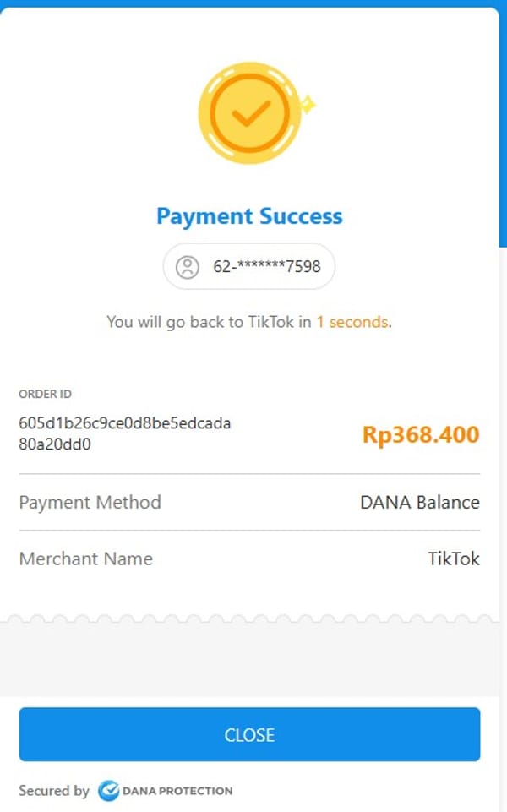Viewport: 507px width, 812px height.
Task: Click the scalloped gray receipt footer area
Action: 249,655
